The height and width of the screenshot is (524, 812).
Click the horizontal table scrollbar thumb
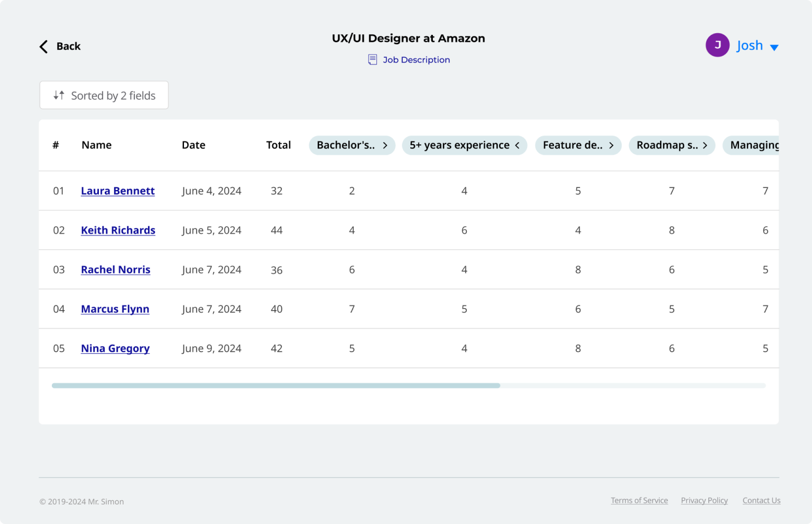click(x=276, y=386)
